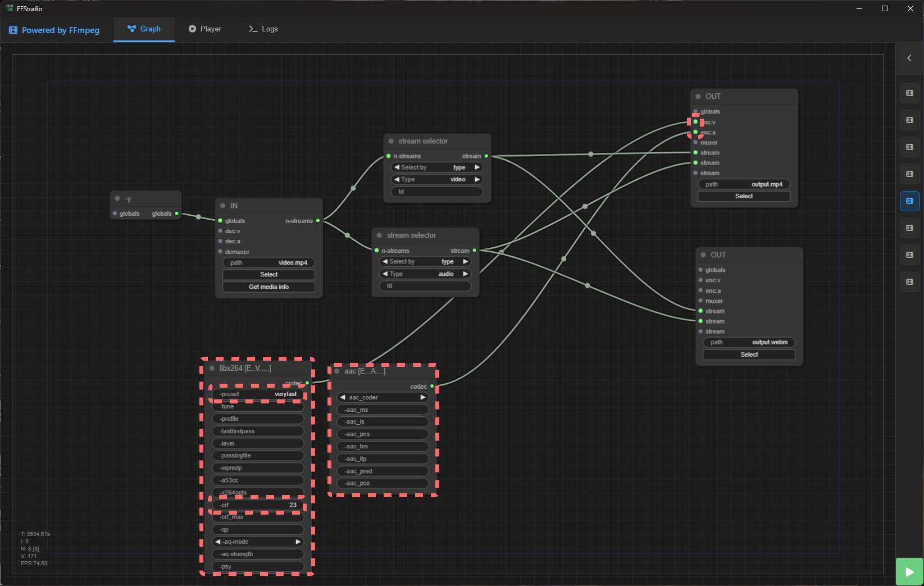Image resolution: width=924 pixels, height=586 pixels.
Task: Toggle the collapse dot on the -y node
Action: coord(117,198)
